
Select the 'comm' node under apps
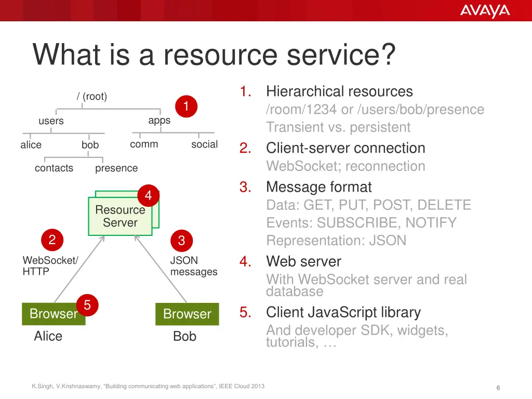[144, 144]
